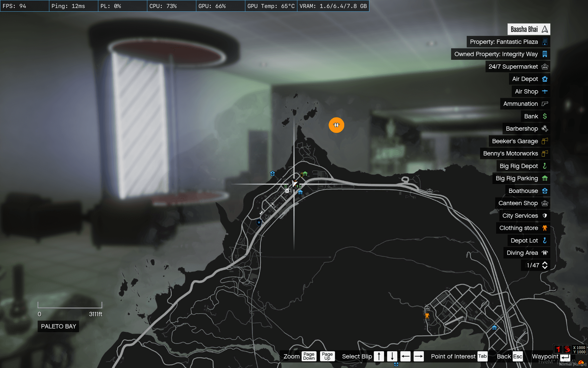Click the blue Boathouse anchor blip
588x368 pixels.
point(272,173)
